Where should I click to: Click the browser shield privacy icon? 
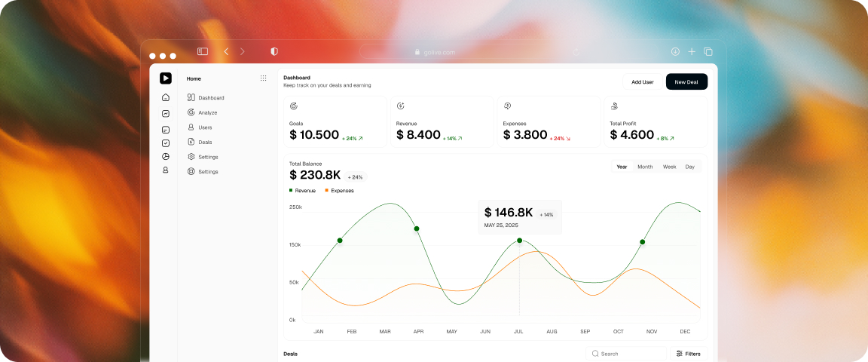point(274,51)
